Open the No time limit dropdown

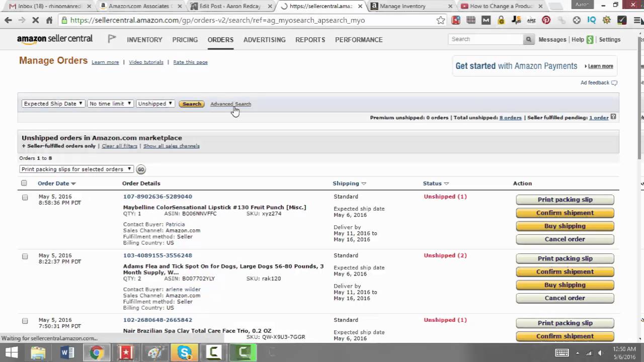tap(110, 104)
